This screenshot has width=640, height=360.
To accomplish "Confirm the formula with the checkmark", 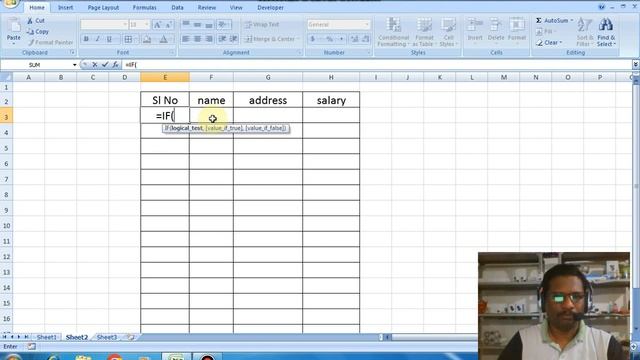I will click(105, 64).
